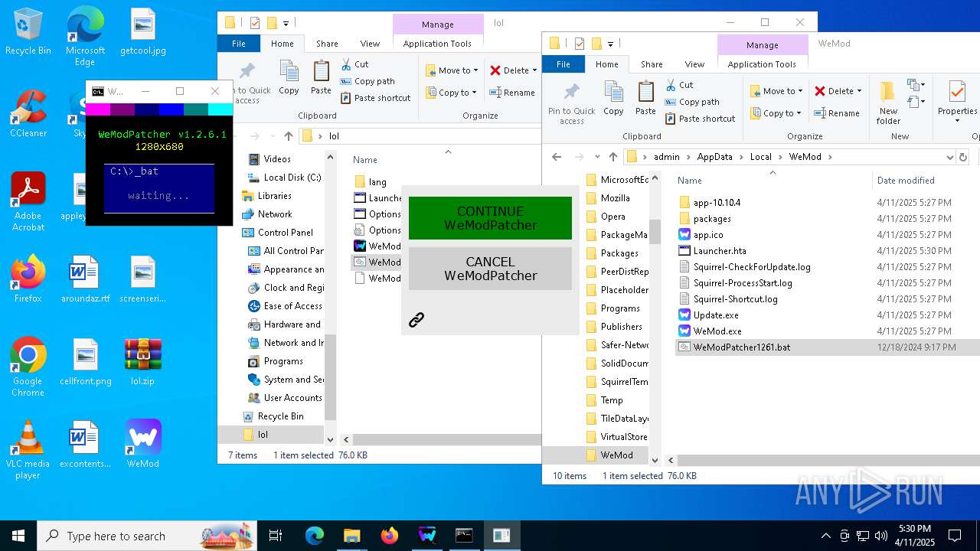This screenshot has height=551, width=980.
Task: Click AppData in WeMod address breadcrumb
Action: (714, 157)
